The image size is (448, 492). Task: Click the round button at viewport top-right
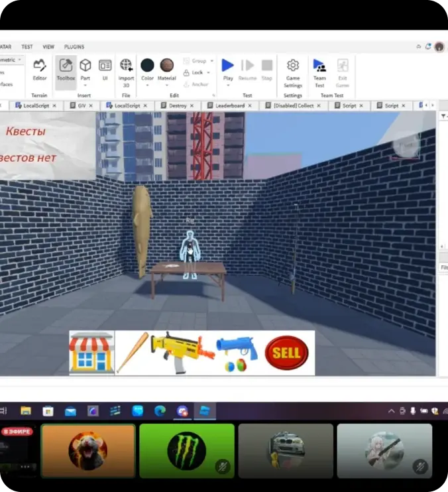pyautogui.click(x=406, y=145)
